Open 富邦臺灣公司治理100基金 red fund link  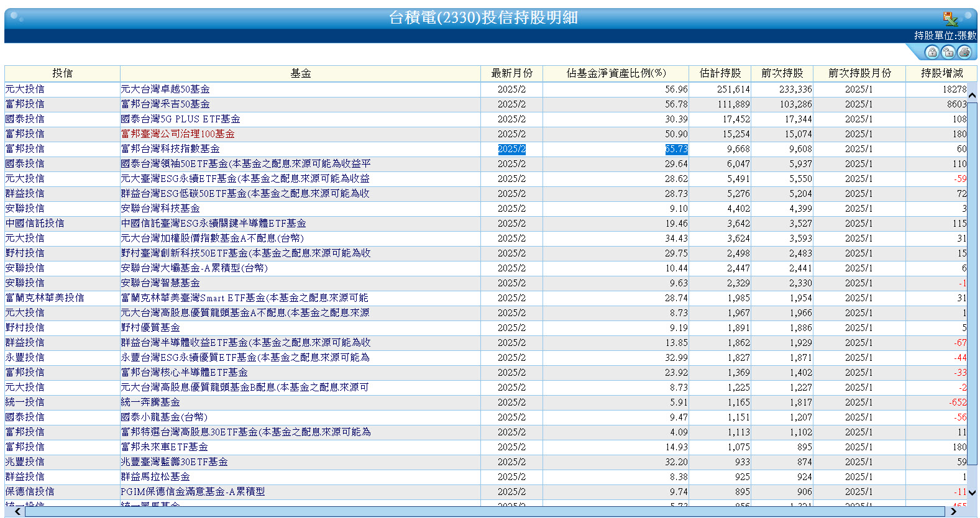[x=178, y=134]
